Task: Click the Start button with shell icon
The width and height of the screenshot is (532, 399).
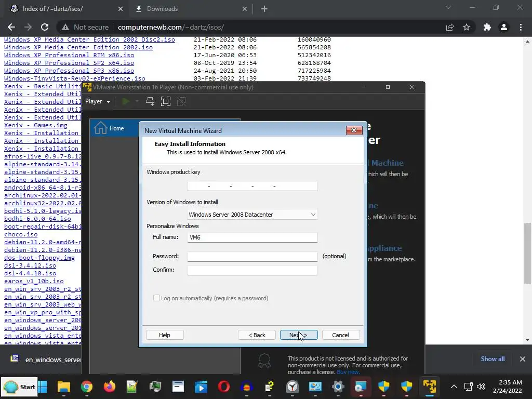Action: [x=20, y=387]
